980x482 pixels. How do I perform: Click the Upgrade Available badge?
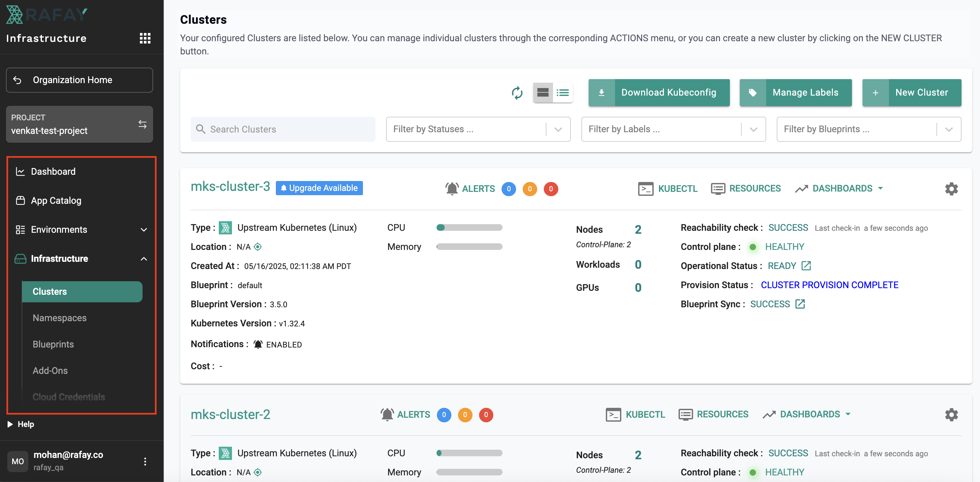coord(319,188)
